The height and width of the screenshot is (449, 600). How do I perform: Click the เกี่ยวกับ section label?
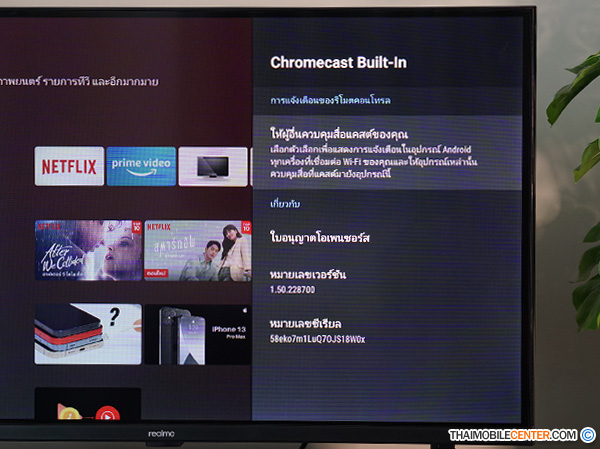pos(285,204)
